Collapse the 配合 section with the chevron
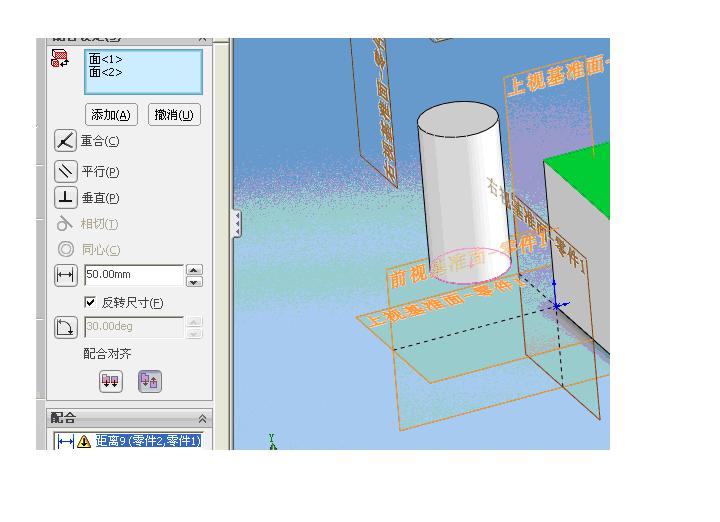This screenshot has height=522, width=720. (x=202, y=418)
